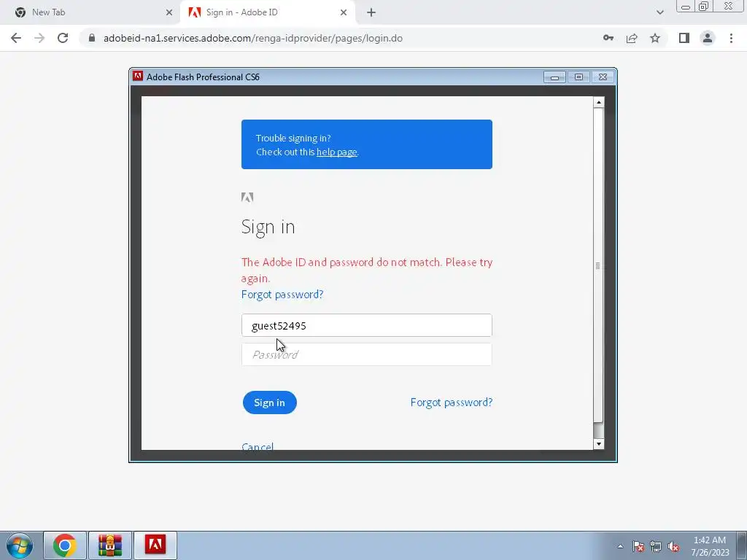Image resolution: width=747 pixels, height=560 pixels.
Task: Open a new tab with plus button
Action: pos(371,12)
